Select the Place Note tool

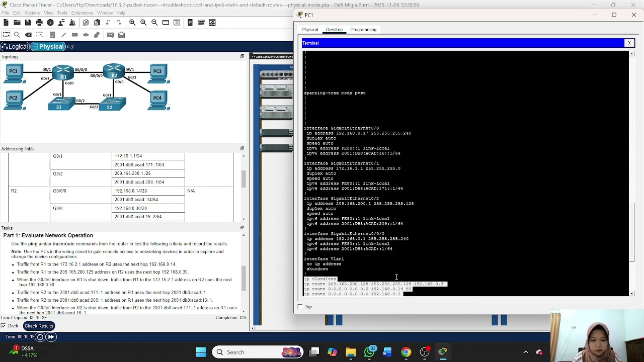[x=52, y=35]
